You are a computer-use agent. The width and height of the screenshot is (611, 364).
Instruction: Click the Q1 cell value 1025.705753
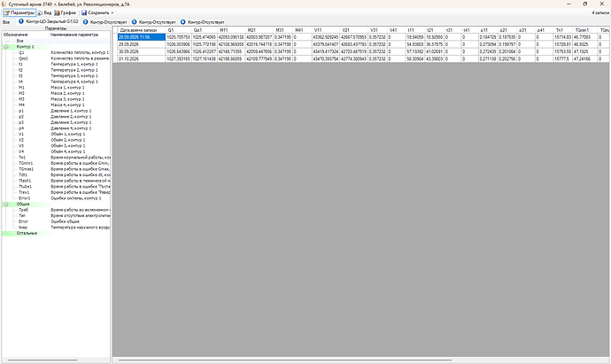click(179, 37)
